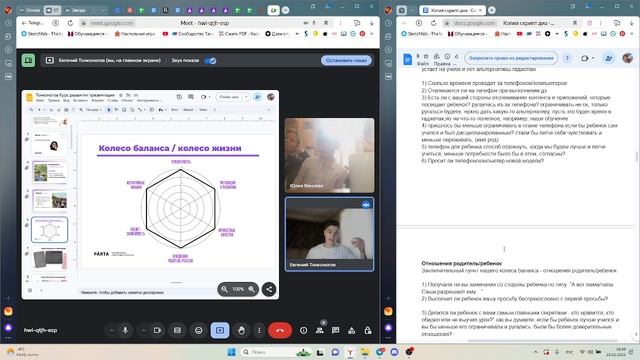This screenshot has width=640, height=360.
Task: Open SketchFab bookmark in Meet window
Action: click(42, 34)
